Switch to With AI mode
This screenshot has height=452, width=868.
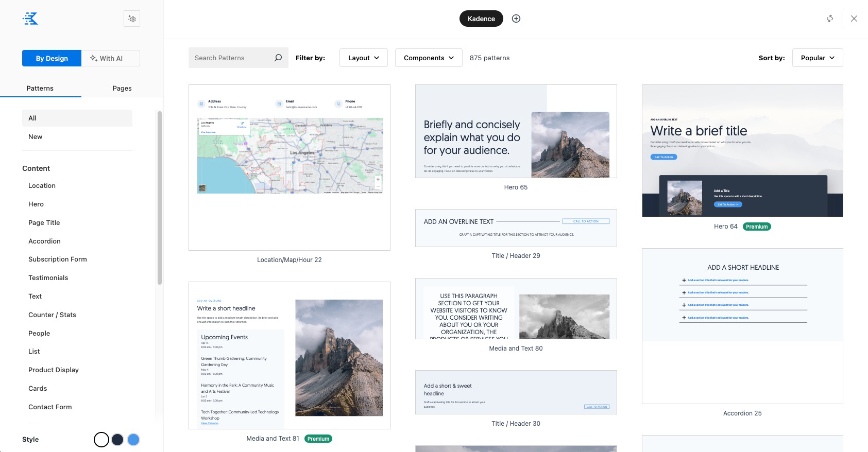point(110,58)
